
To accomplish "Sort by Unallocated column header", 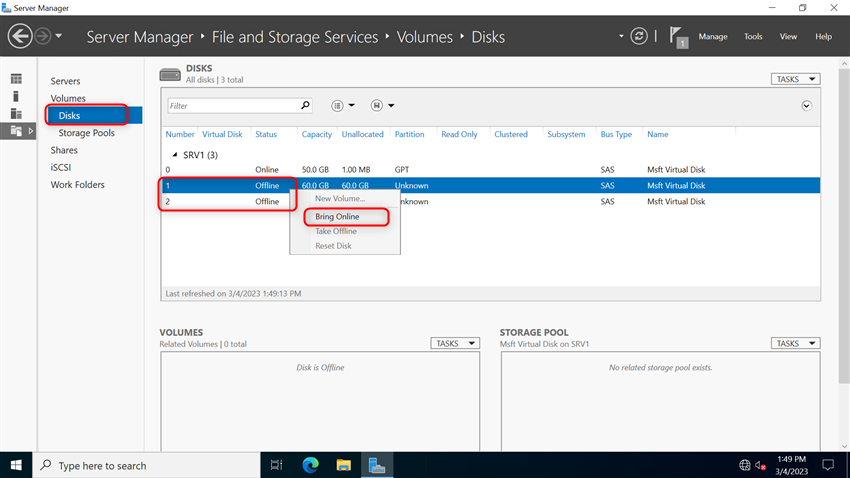I will tap(362, 134).
